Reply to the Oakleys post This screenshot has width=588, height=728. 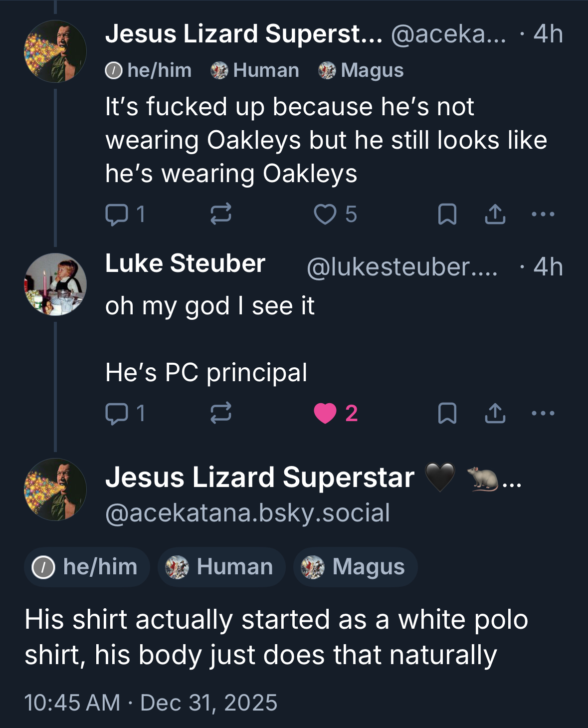(x=117, y=215)
